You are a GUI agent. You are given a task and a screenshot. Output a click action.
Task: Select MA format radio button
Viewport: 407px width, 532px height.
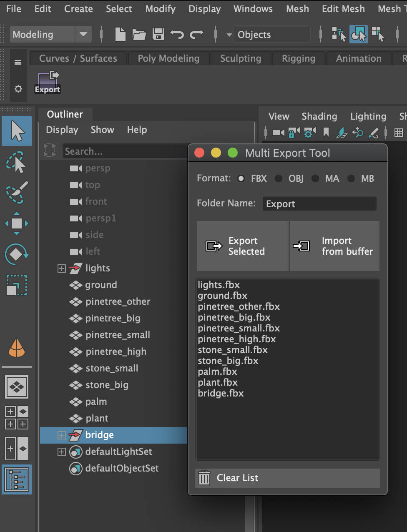[315, 178]
